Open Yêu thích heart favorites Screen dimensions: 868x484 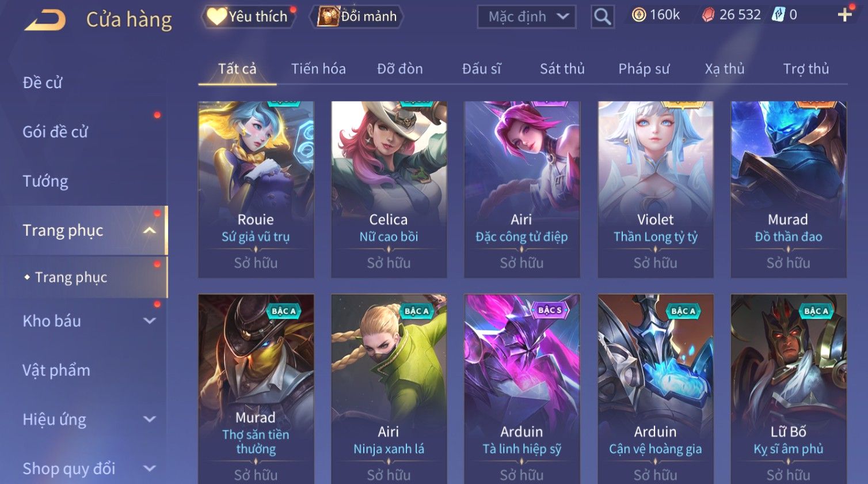coord(248,17)
